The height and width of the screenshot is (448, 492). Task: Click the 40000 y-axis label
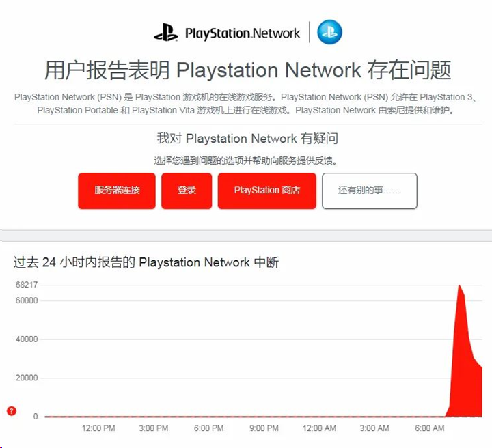pos(26,339)
